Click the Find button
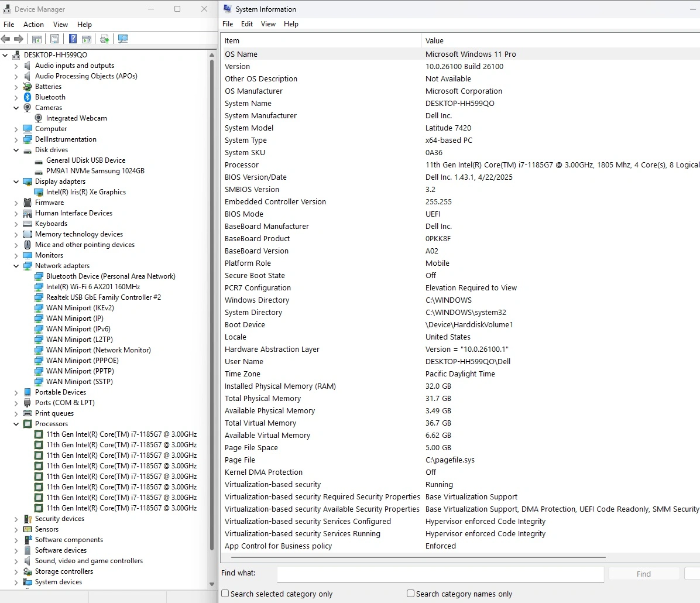This screenshot has width=700, height=603. pyautogui.click(x=643, y=574)
